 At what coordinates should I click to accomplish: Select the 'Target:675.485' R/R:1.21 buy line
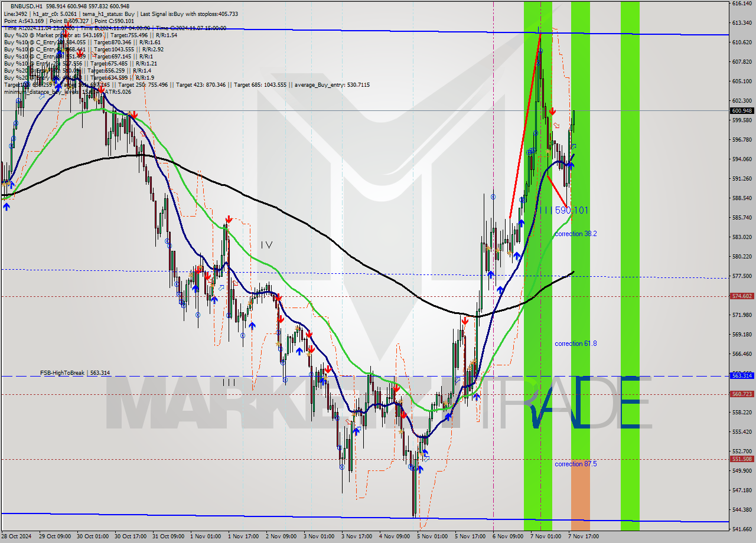[x=80, y=63]
